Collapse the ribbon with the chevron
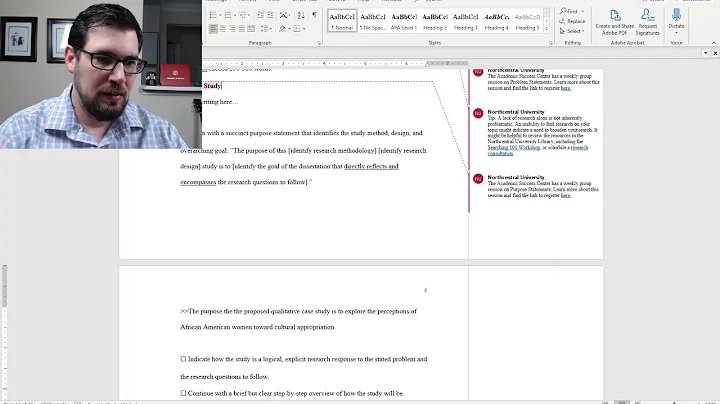The height and width of the screenshot is (404, 720). pos(714,43)
